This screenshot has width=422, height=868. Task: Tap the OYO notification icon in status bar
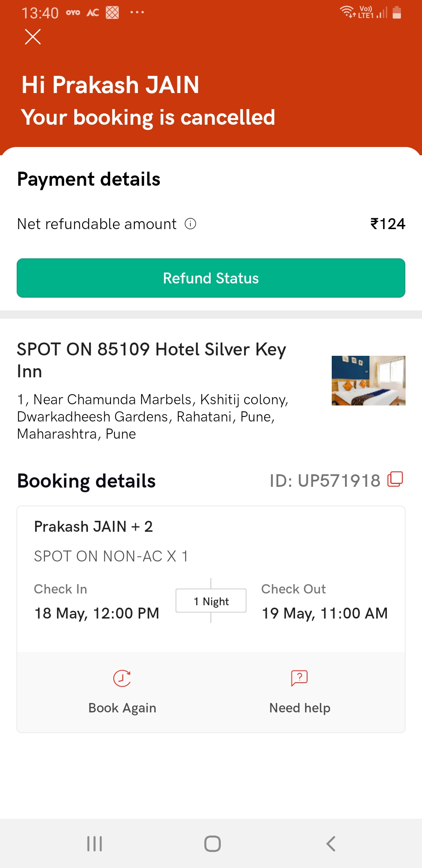click(73, 13)
